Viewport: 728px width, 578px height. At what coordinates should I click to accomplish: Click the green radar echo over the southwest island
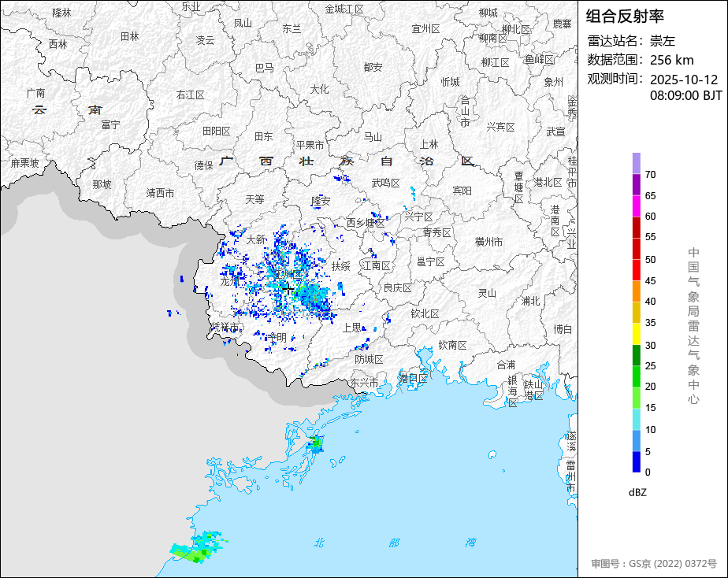pyautogui.click(x=194, y=554)
